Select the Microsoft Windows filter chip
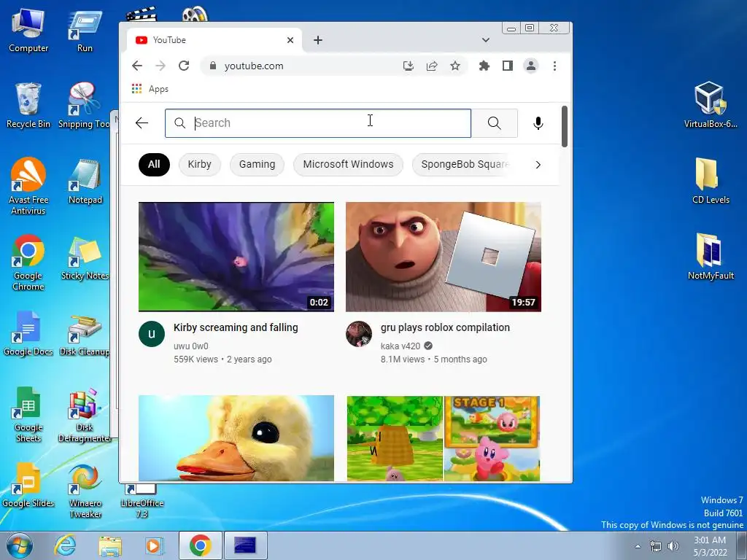 tap(348, 164)
